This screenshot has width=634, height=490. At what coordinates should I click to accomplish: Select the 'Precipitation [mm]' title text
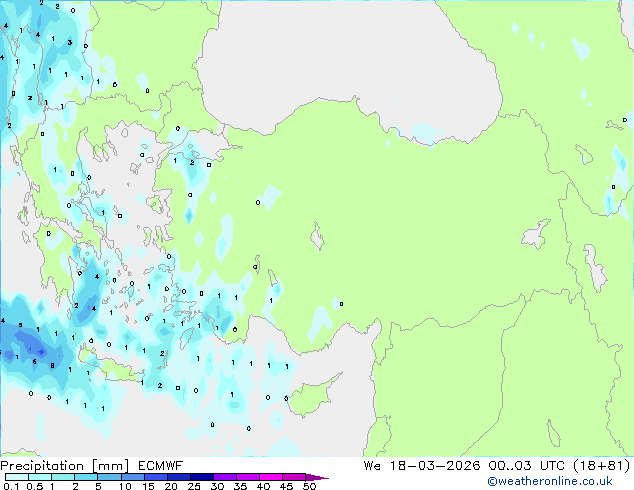tap(65, 466)
